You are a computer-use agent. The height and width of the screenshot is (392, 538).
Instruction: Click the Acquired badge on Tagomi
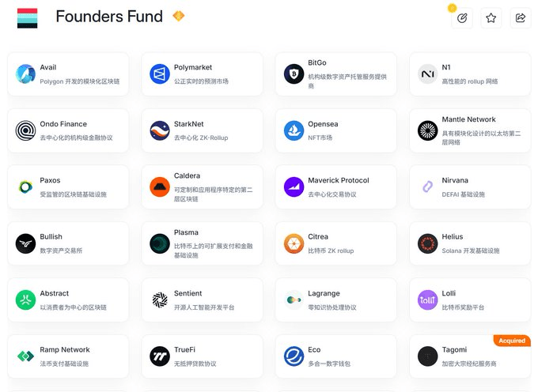(x=512, y=341)
